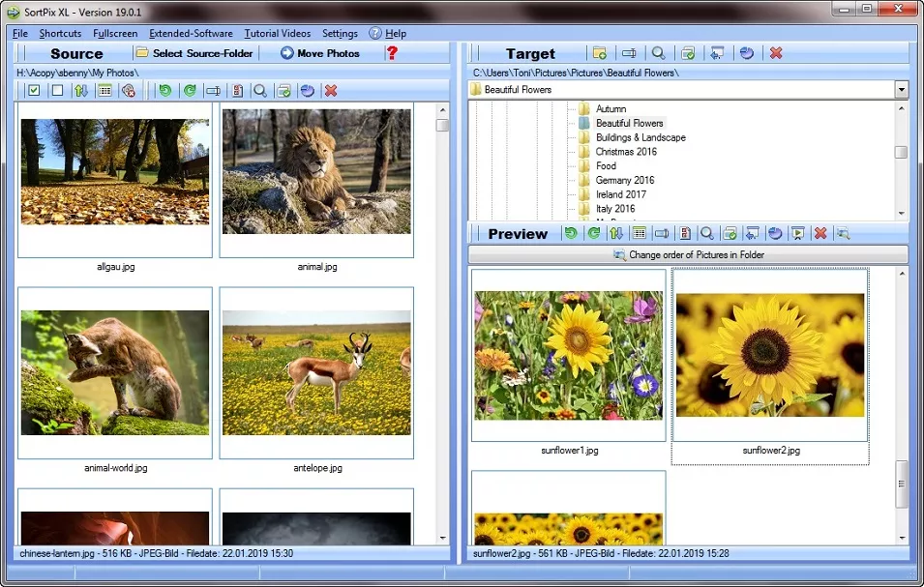Image resolution: width=924 pixels, height=587 pixels.
Task: Click the blue pie chart icon in Target toolbar
Action: click(747, 53)
